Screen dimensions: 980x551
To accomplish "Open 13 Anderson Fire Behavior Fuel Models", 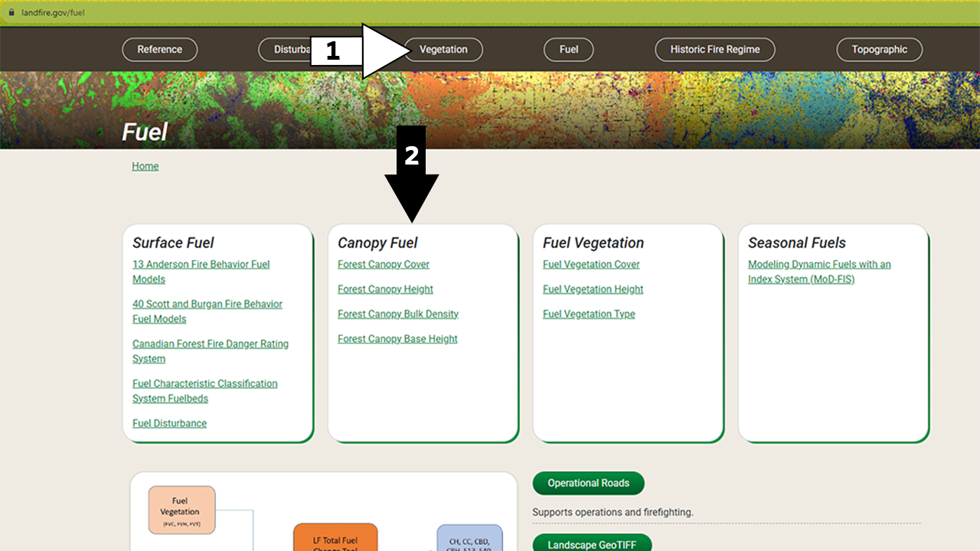I will click(x=201, y=272).
